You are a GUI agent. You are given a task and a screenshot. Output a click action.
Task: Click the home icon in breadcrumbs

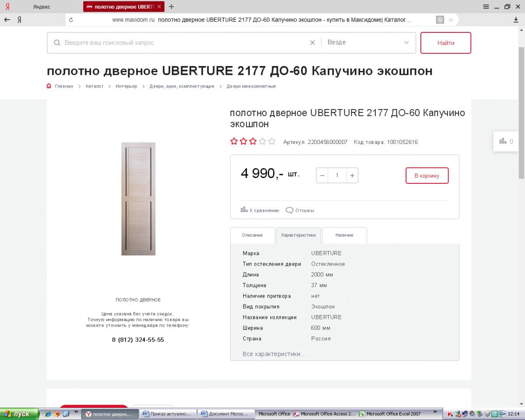pyautogui.click(x=49, y=86)
